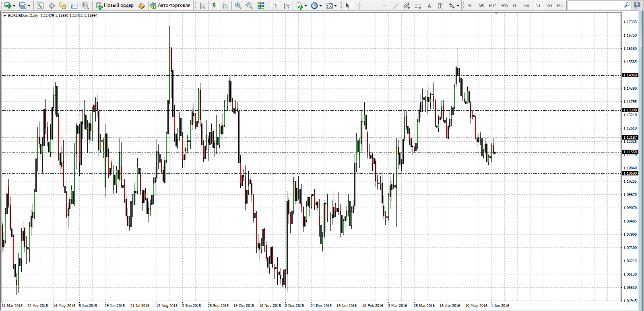Expand the New Chart dropdown arrow
The image size is (644, 311).
pyautogui.click(x=14, y=6)
